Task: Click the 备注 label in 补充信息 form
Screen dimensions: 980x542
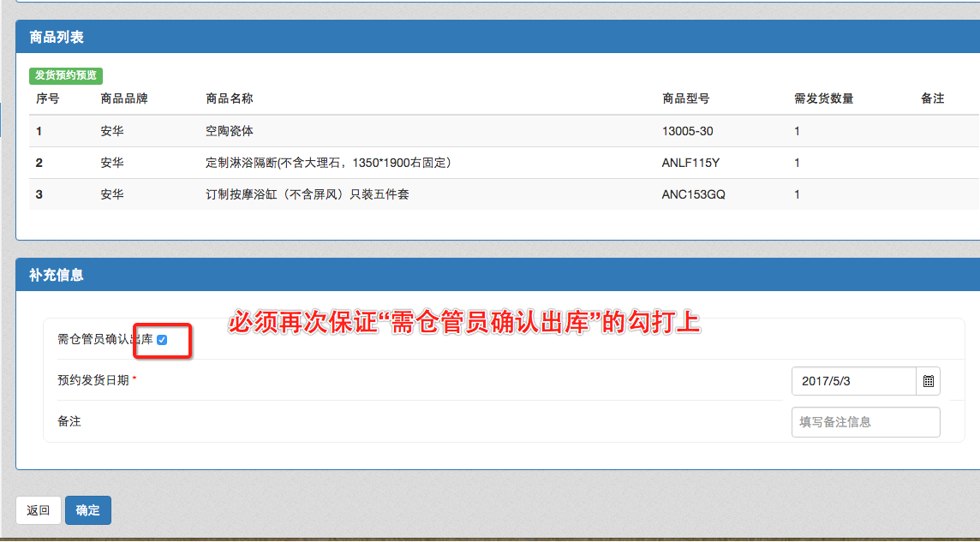Action: click(69, 421)
